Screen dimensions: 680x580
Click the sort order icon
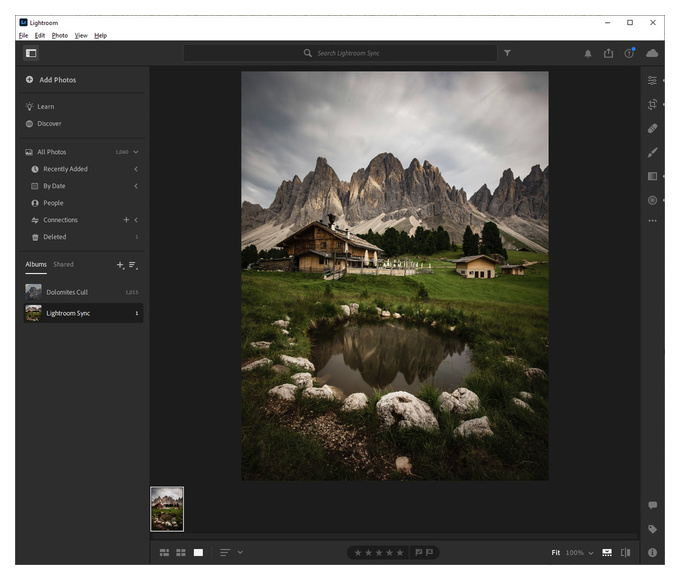click(x=225, y=552)
